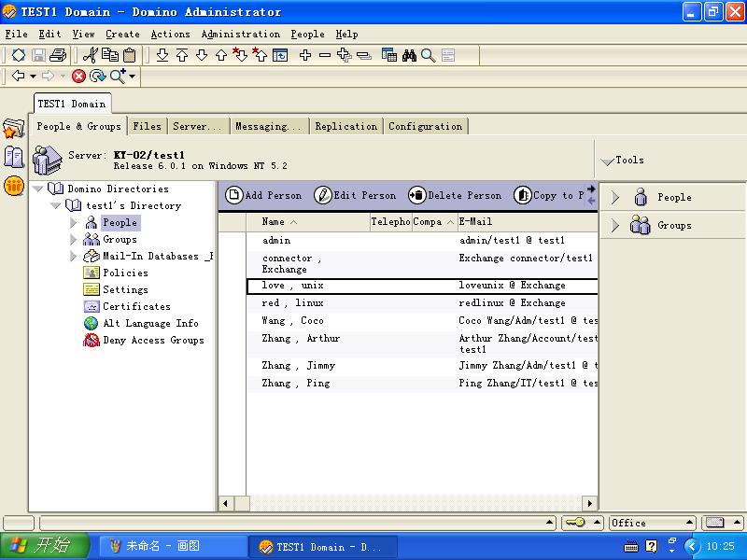Click the Search magnifier with plus icon
This screenshot has height=560, width=747.
click(x=118, y=76)
